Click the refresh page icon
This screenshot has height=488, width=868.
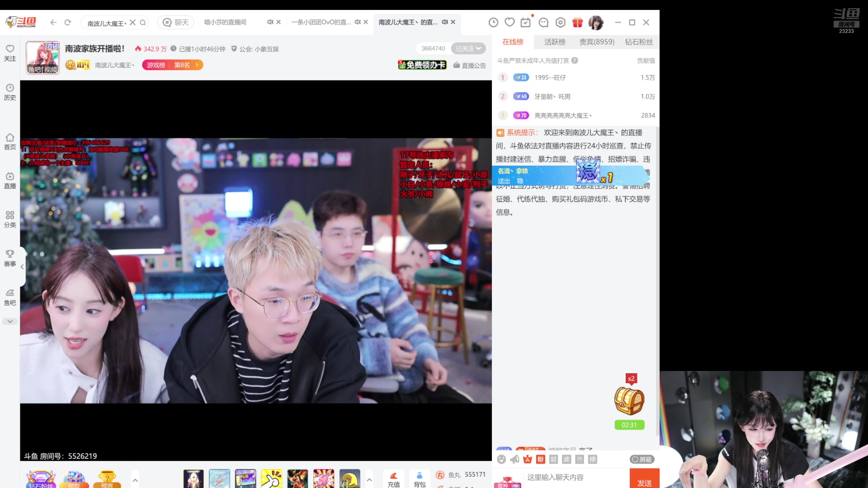[68, 22]
